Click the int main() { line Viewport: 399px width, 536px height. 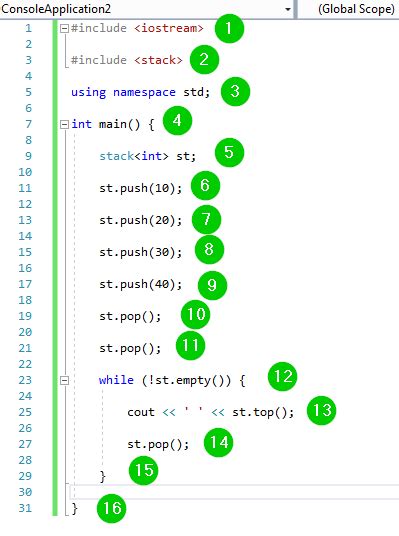pos(113,124)
